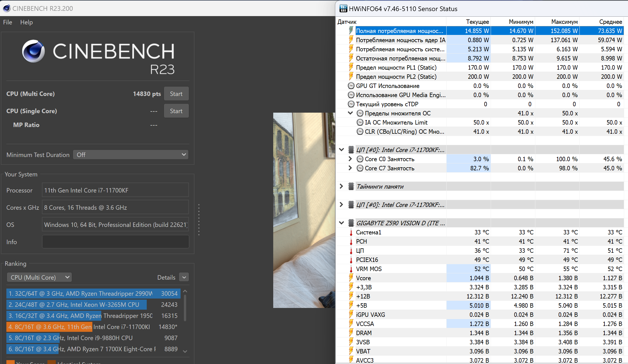Click the Датчик column header
Image resolution: width=628 pixels, height=364 pixels.
[x=391, y=22]
